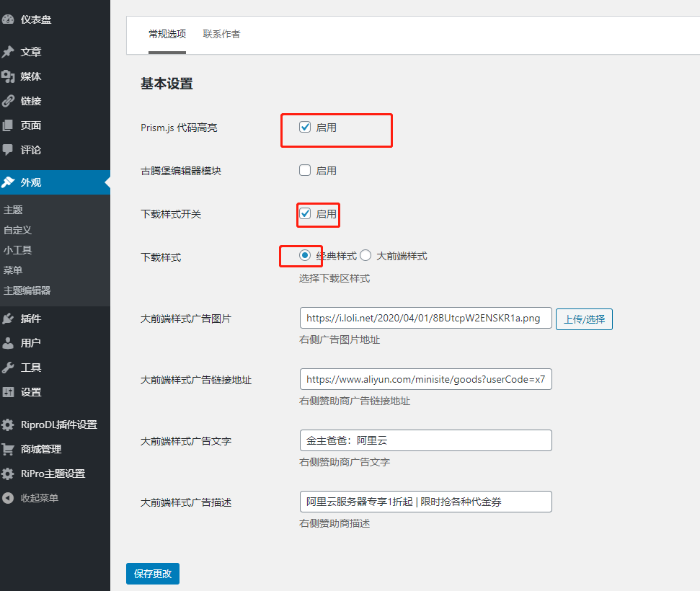This screenshot has width=700, height=591.
Task: Click the 评论 comment bubble icon
Action: [8, 149]
